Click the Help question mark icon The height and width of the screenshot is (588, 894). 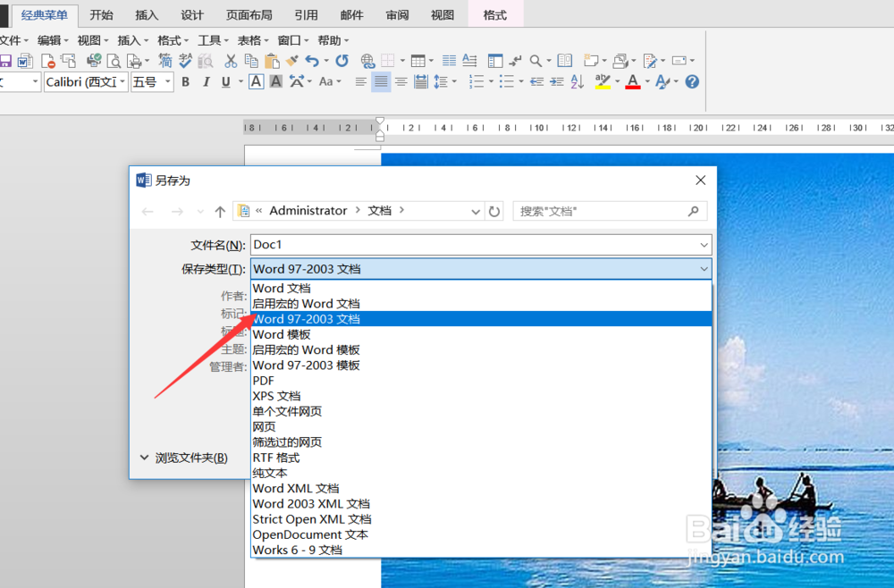[x=691, y=81]
